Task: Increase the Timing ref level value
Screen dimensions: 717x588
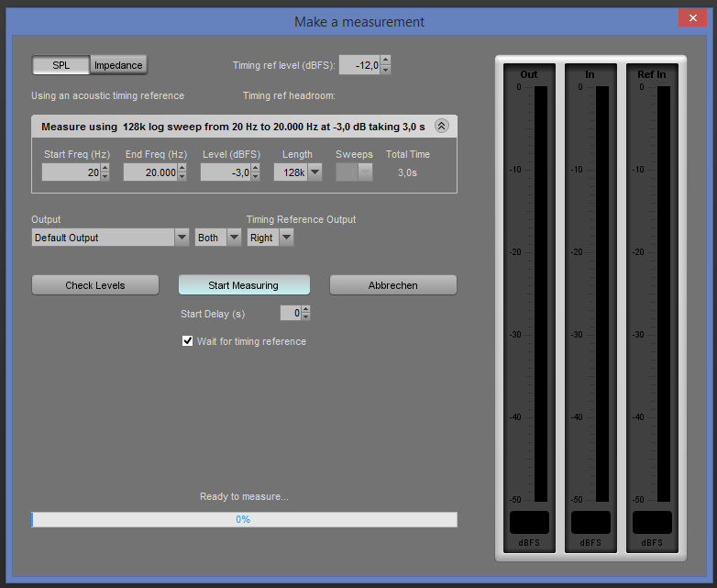Action: [x=385, y=60]
